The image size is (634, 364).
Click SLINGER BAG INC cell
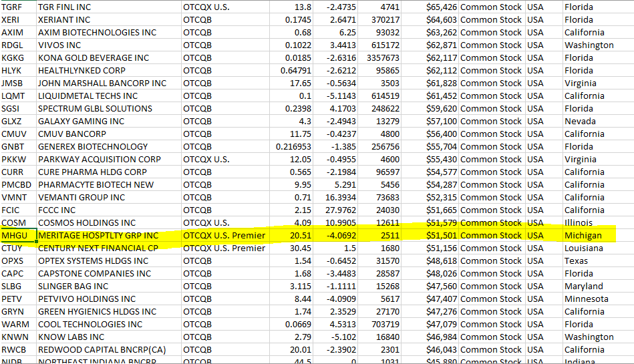pyautogui.click(x=109, y=287)
